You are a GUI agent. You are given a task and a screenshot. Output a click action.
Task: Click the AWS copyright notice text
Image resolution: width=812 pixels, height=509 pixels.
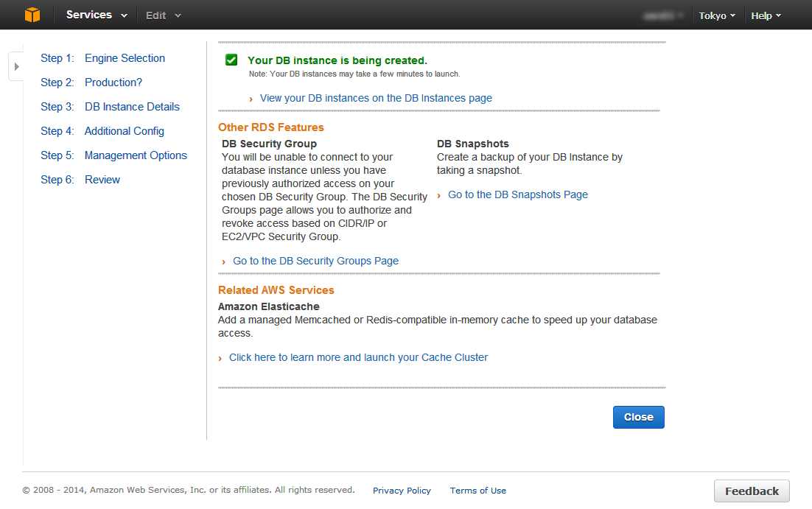click(x=189, y=490)
